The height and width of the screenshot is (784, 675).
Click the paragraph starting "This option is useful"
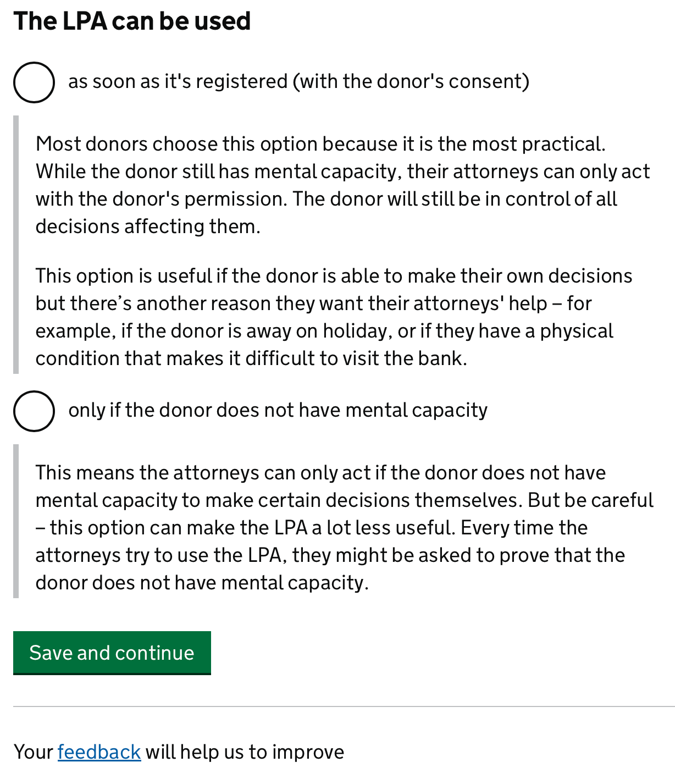334,317
